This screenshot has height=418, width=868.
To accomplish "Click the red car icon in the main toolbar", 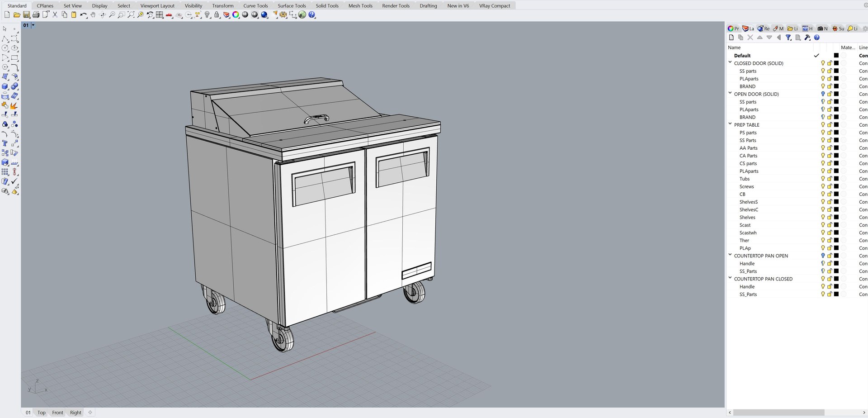I will click(169, 14).
